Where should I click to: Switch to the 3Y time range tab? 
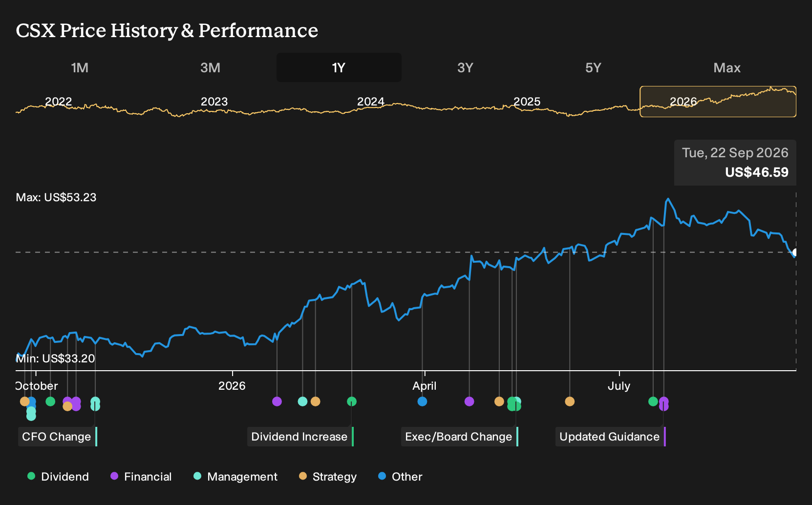tap(465, 67)
